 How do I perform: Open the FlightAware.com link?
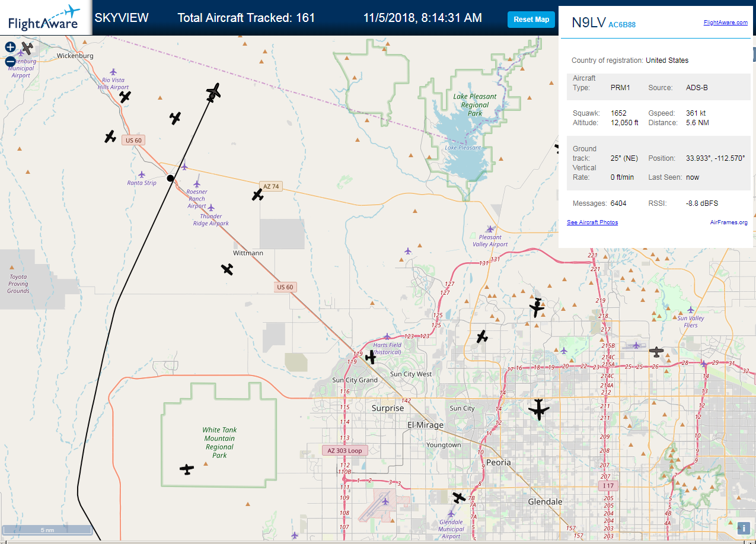(x=725, y=23)
